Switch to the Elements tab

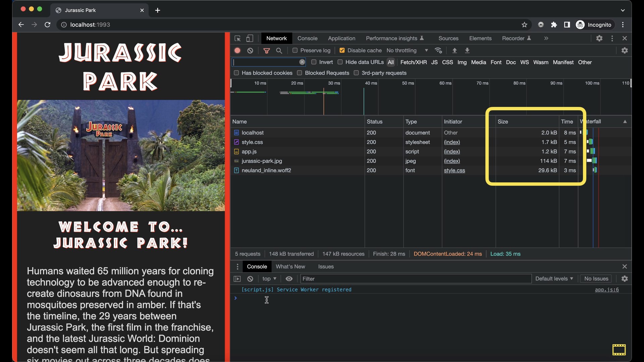click(480, 39)
